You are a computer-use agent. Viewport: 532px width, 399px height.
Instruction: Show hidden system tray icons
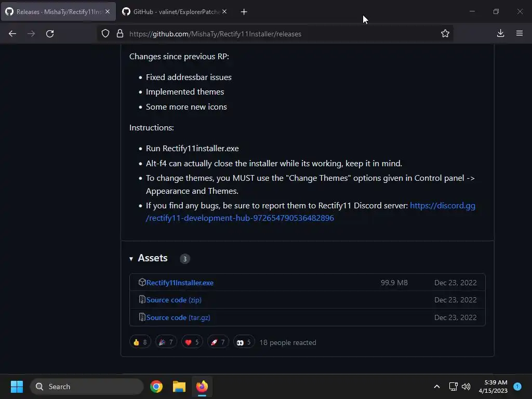(437, 387)
